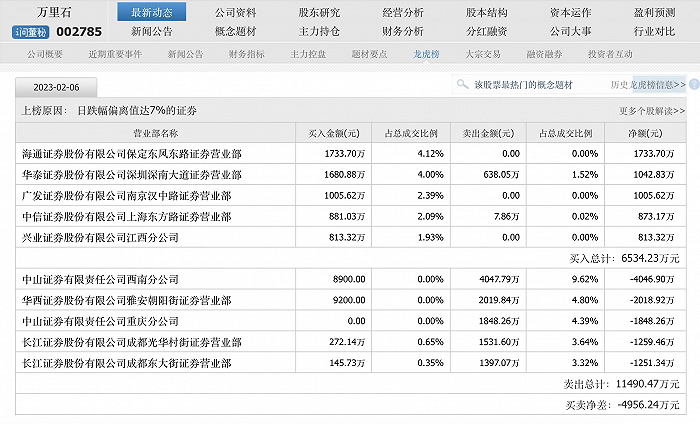Select 长江证券 成都东大街 row name

click(x=127, y=363)
